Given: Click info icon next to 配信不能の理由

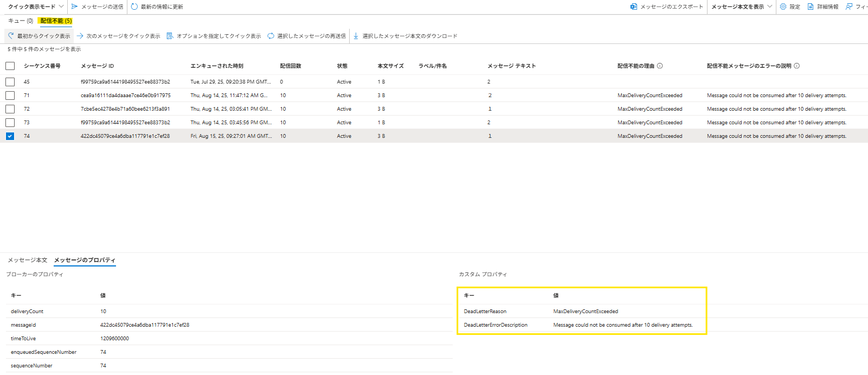Looking at the screenshot, I should click(660, 66).
